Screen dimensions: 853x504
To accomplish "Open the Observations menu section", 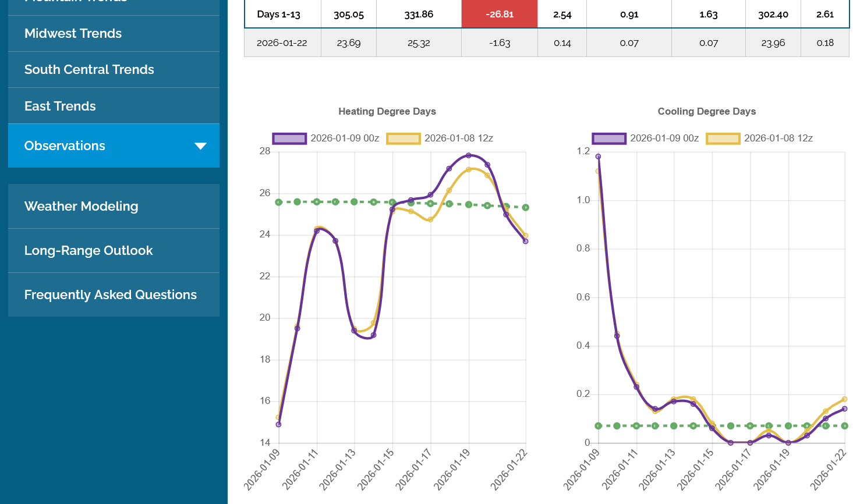I will 65,146.
